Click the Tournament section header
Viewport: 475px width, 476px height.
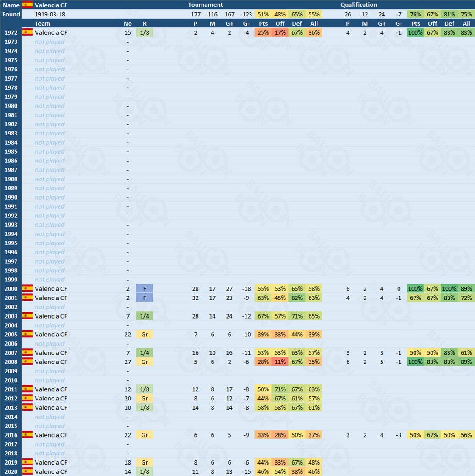pyautogui.click(x=205, y=5)
